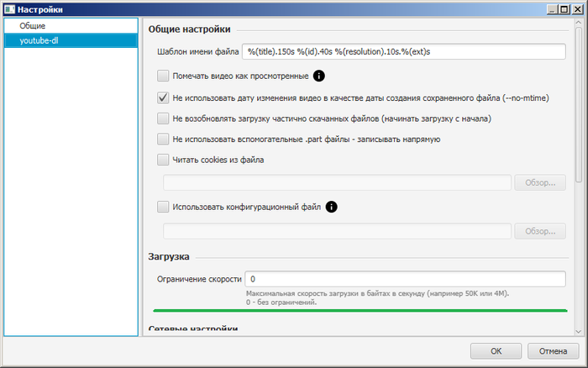Check Читать cookies из файла

[163, 160]
